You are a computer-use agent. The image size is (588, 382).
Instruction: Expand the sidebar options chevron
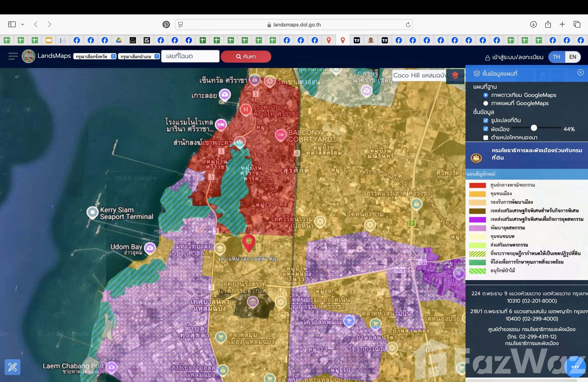[x=23, y=24]
